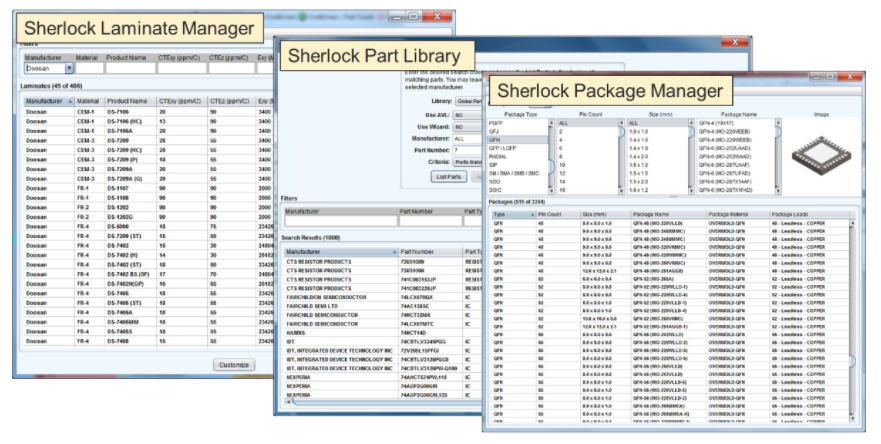The image size is (881, 444).
Task: Open the Library dropdown in Part Library
Action: 469,101
